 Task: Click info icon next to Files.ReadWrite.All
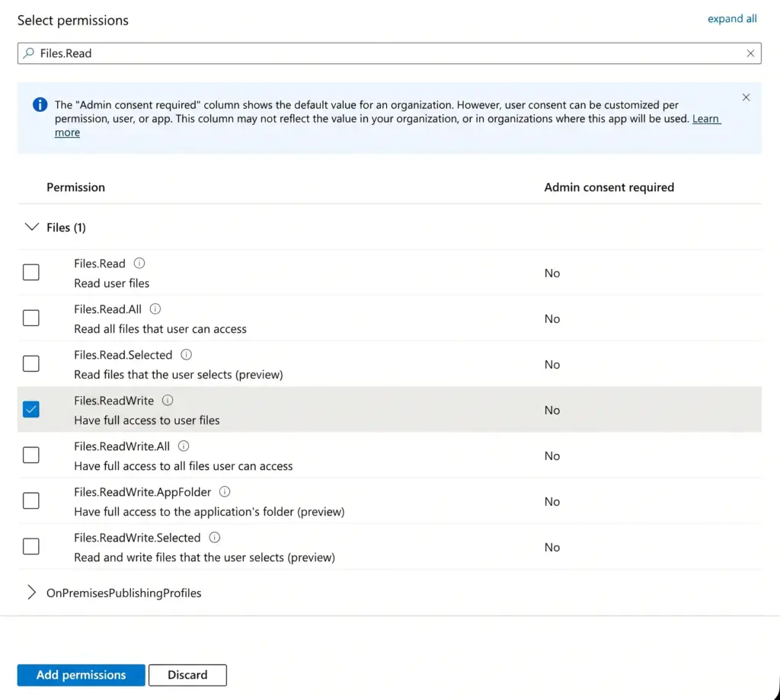(184, 446)
